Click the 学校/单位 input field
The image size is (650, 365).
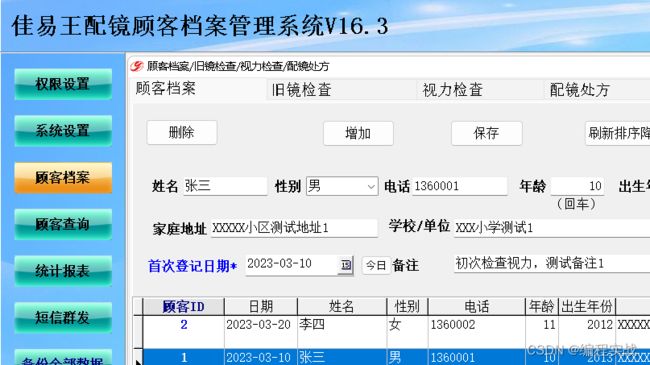click(552, 228)
